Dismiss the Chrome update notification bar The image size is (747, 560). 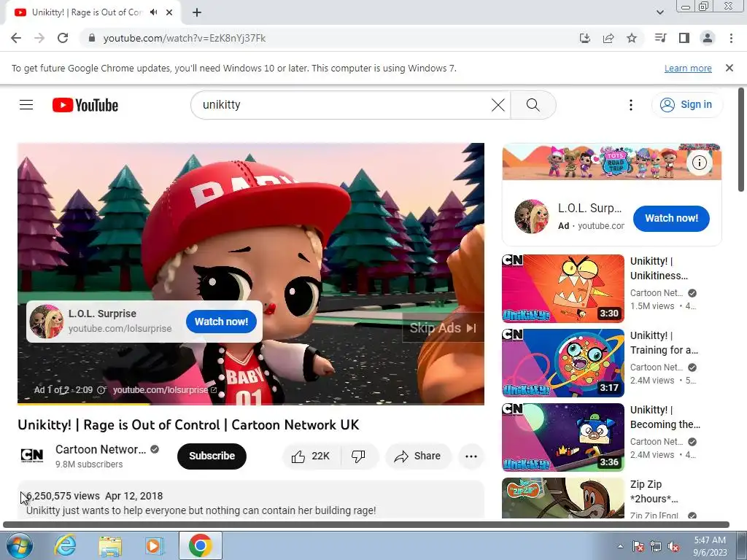tap(729, 68)
